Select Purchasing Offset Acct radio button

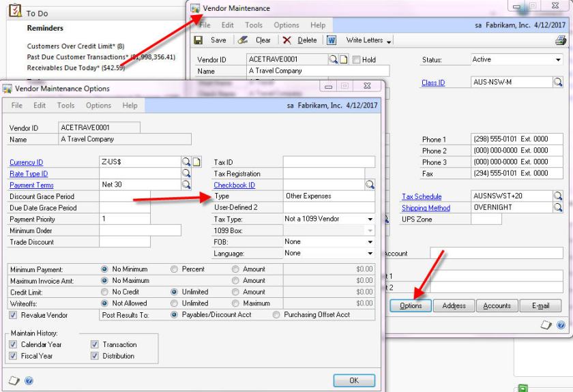(276, 314)
